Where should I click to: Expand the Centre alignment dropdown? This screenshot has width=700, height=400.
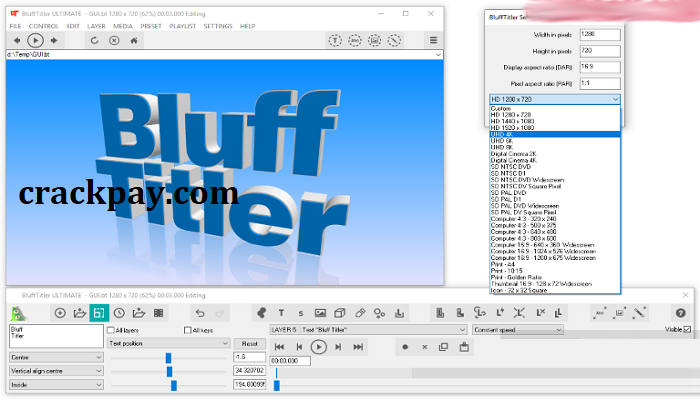pyautogui.click(x=56, y=358)
